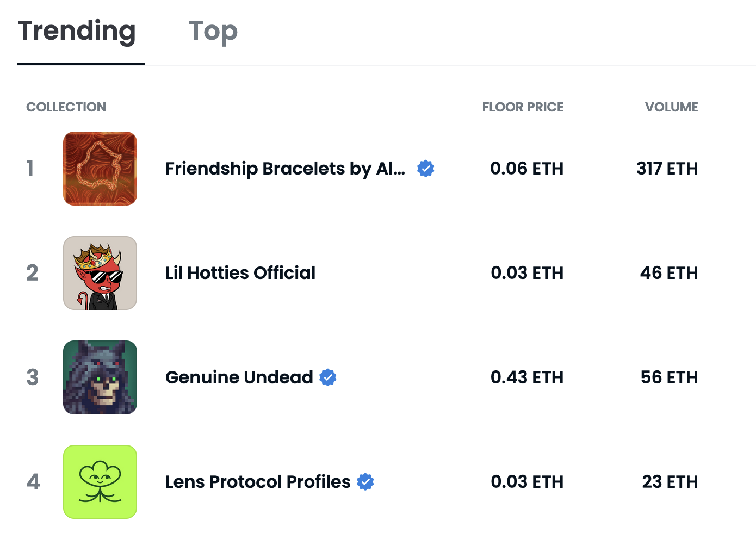
Task: Click the VOLUME column header
Action: pyautogui.click(x=671, y=107)
